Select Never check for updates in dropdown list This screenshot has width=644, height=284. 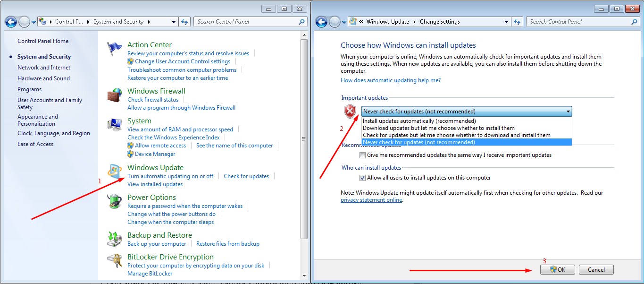click(467, 142)
